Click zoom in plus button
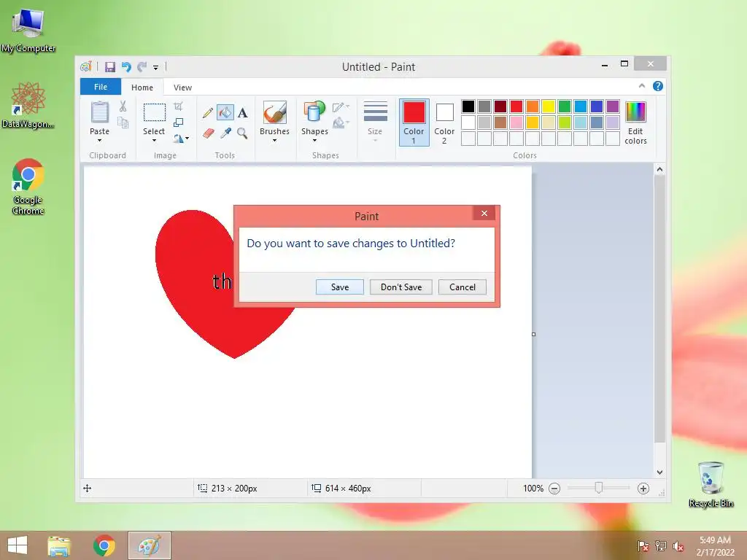The height and width of the screenshot is (560, 747). 643,488
